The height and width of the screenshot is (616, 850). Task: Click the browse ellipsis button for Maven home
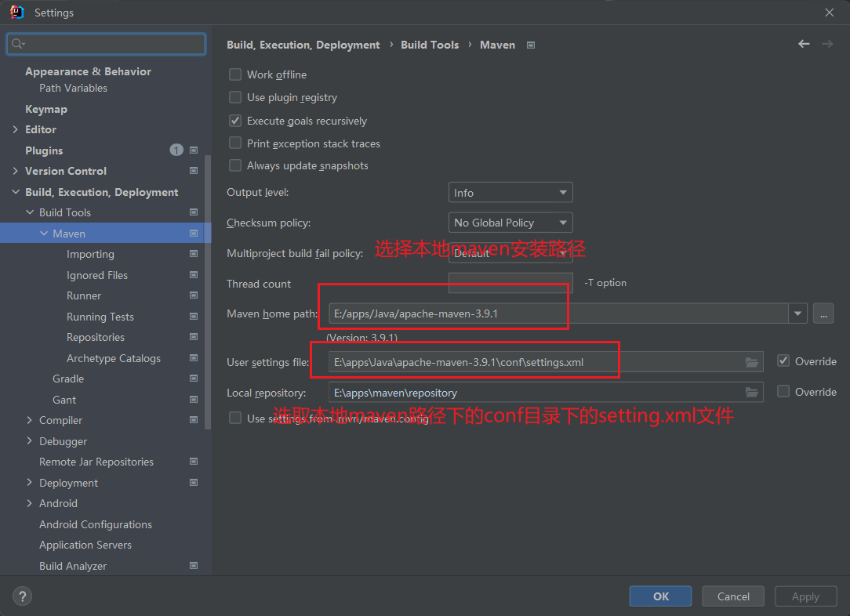tap(823, 313)
